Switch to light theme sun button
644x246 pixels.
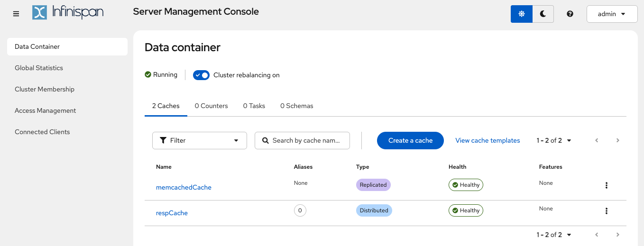(522, 14)
